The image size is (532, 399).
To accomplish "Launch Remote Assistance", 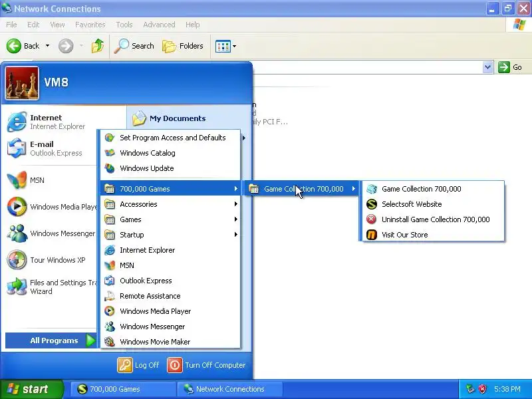I will [x=170, y=296].
